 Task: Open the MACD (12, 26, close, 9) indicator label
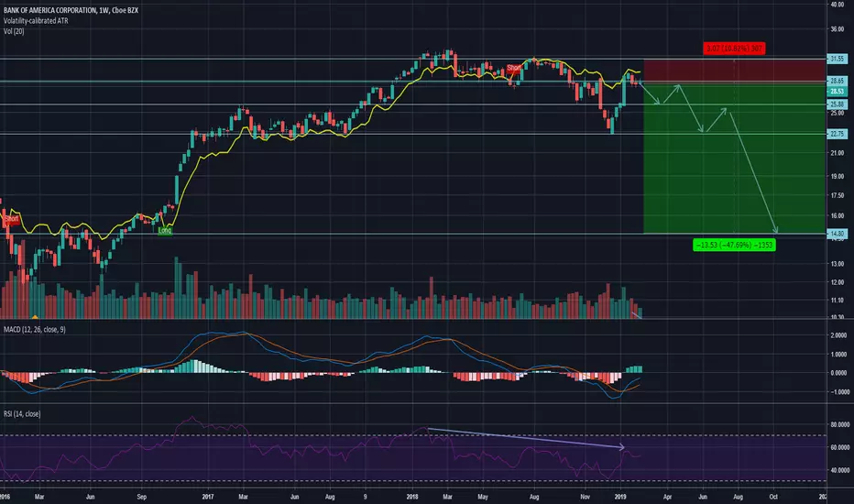tap(34, 330)
